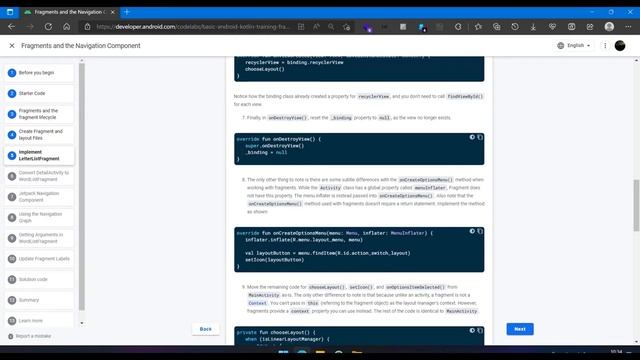
Task: Click the developer.android.com address bar
Action: point(193,27)
